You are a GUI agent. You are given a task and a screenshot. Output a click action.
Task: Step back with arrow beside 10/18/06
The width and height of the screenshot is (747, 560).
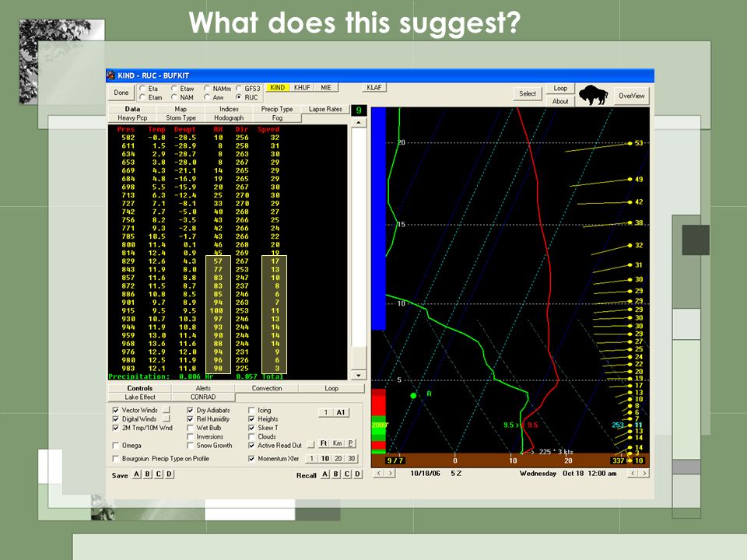(379, 474)
